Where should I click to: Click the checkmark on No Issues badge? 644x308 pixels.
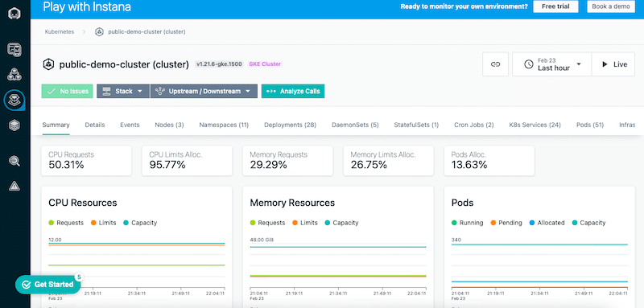tap(52, 91)
